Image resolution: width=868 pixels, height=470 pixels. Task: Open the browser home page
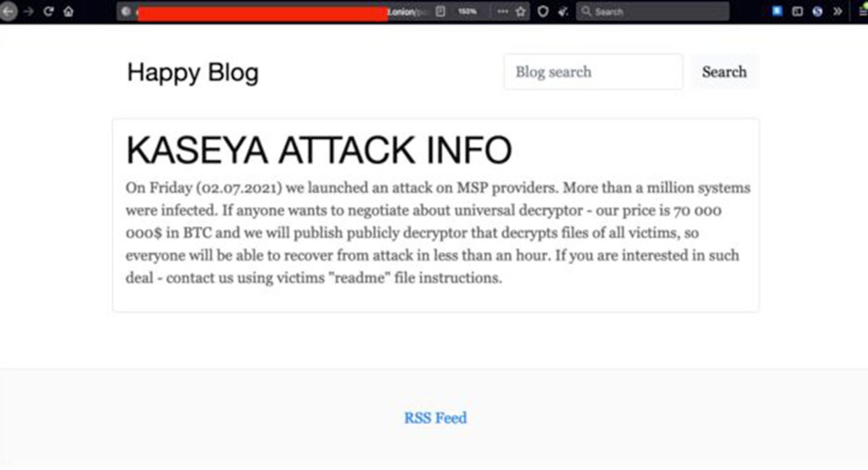click(x=68, y=11)
